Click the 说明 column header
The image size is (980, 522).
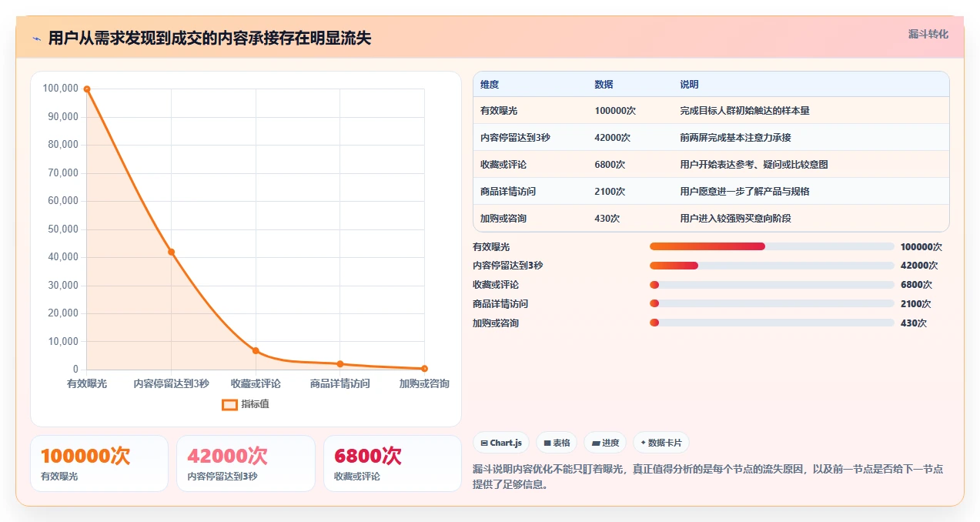click(690, 85)
